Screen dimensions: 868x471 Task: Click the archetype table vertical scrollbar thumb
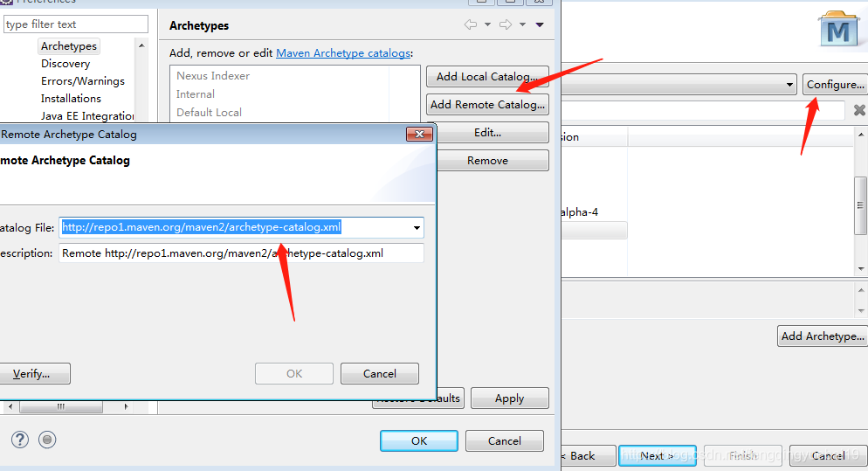tap(860, 205)
